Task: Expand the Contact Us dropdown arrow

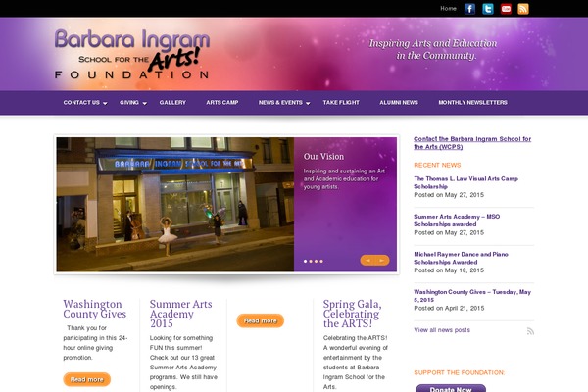Action: point(105,104)
